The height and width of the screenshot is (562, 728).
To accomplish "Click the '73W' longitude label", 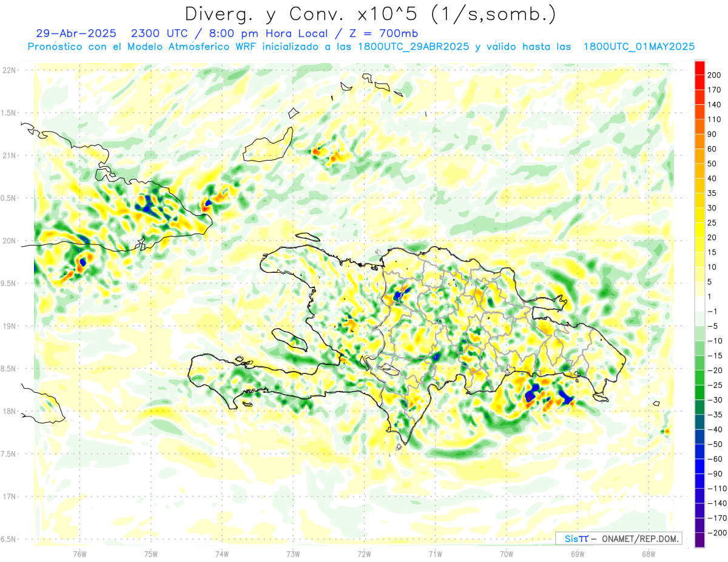I will pyautogui.click(x=293, y=554).
